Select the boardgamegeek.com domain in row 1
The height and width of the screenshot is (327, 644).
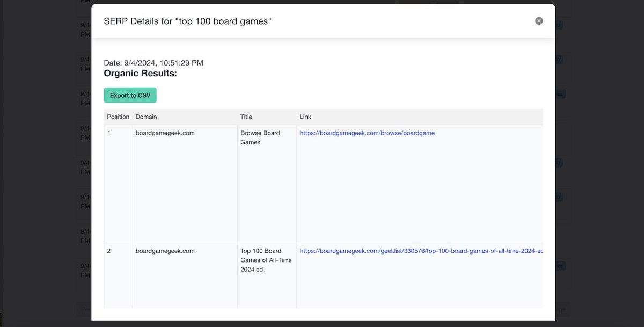(x=165, y=133)
